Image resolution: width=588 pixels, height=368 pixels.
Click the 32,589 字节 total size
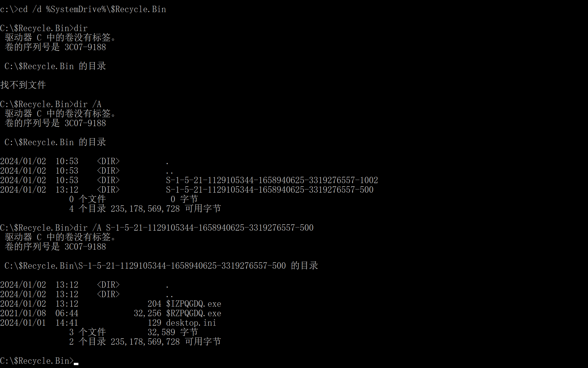coord(172,332)
